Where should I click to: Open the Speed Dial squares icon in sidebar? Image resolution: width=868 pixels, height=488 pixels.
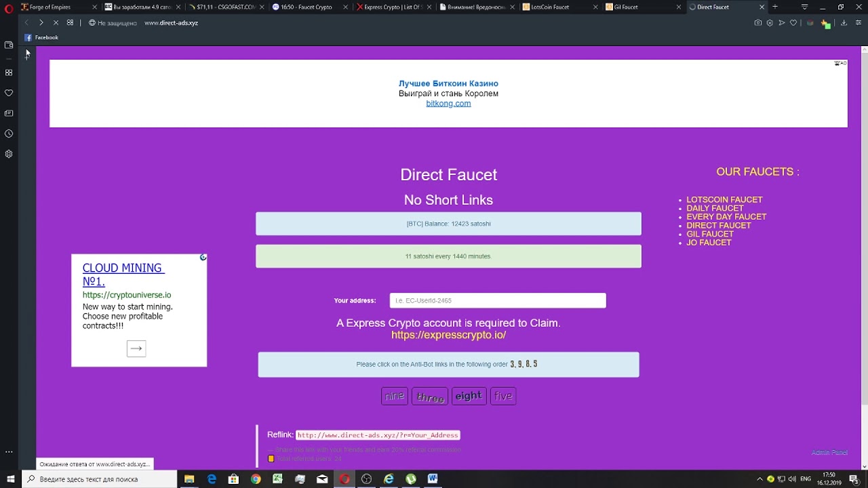click(x=9, y=73)
